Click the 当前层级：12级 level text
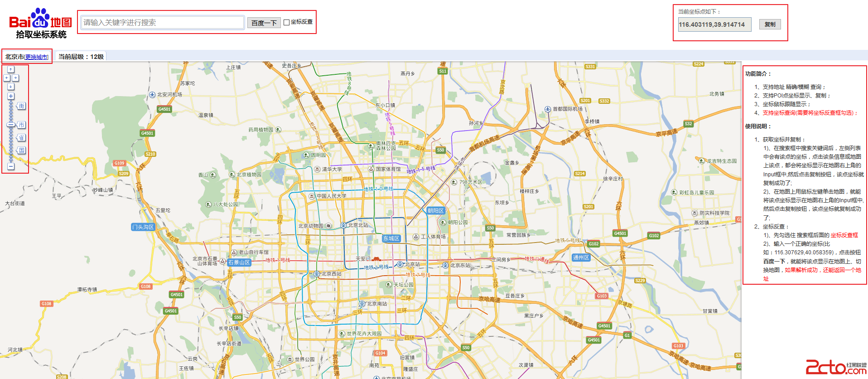The image size is (868, 379). point(81,57)
